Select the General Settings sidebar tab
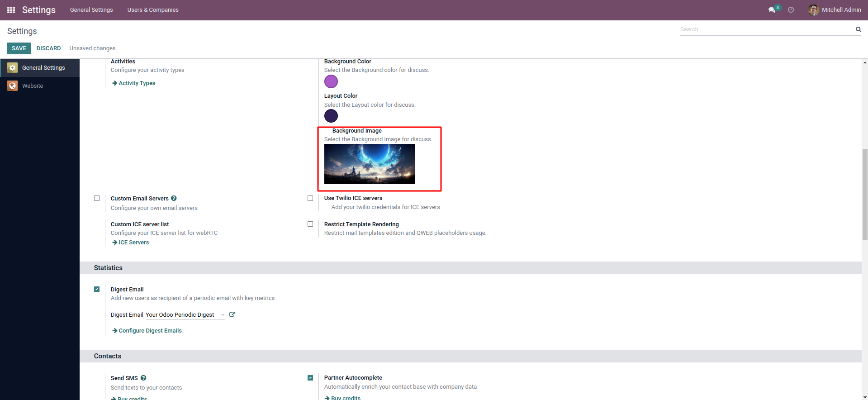The width and height of the screenshot is (868, 400). click(40, 68)
